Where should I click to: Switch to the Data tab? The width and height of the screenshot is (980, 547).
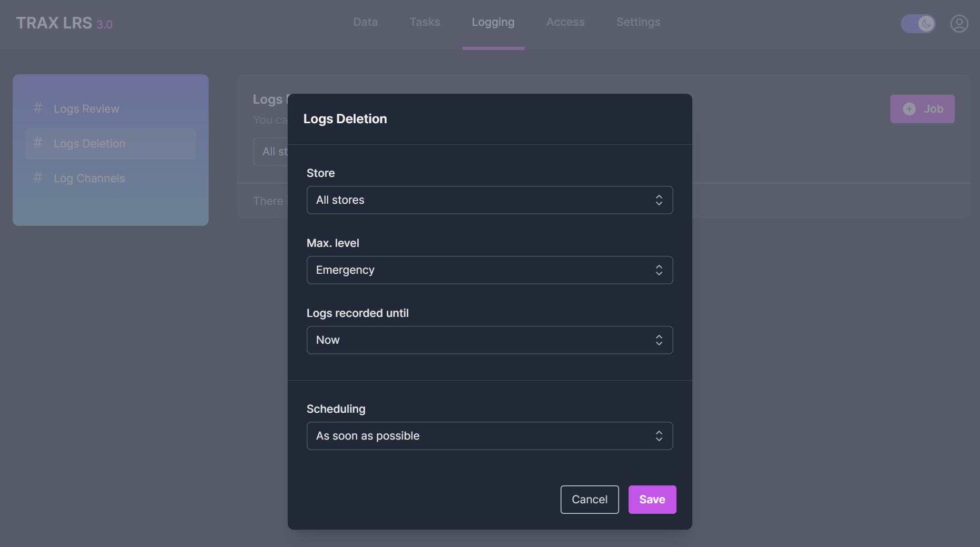pyautogui.click(x=365, y=22)
